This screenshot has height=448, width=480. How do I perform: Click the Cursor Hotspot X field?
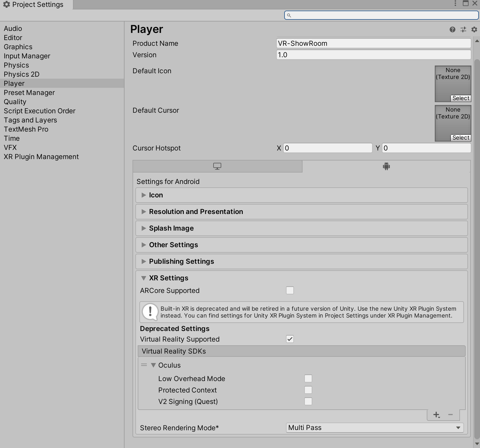(x=328, y=148)
